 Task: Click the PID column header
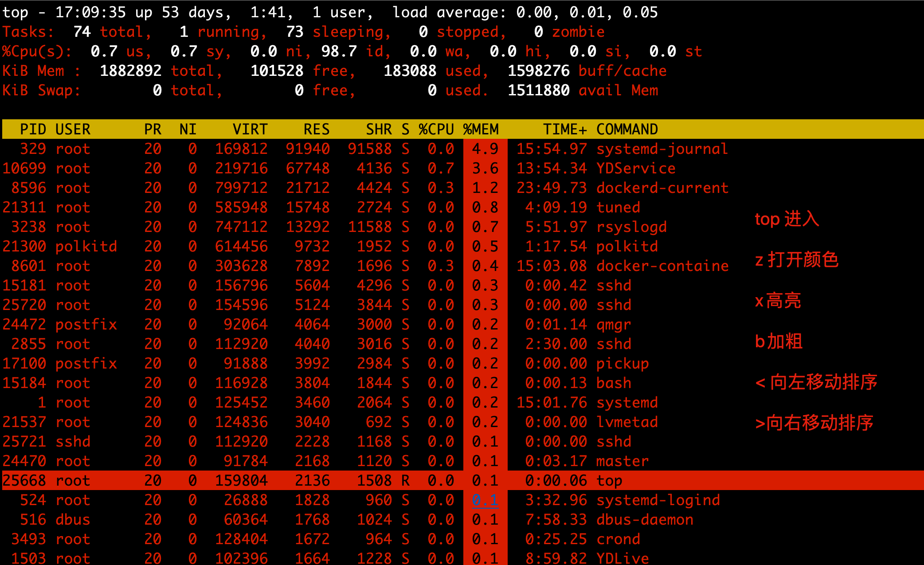(33, 129)
